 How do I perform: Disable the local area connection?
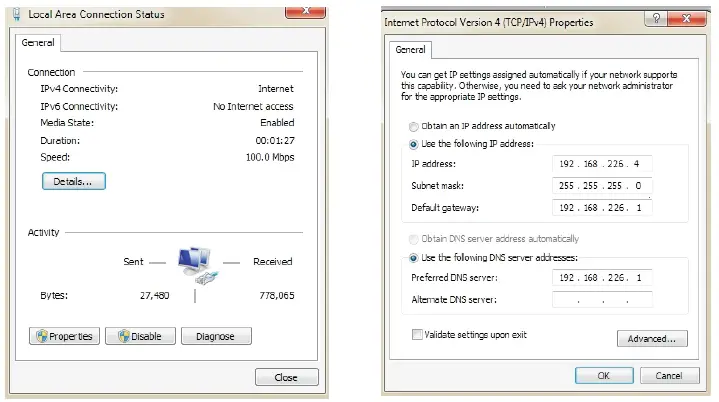click(140, 336)
